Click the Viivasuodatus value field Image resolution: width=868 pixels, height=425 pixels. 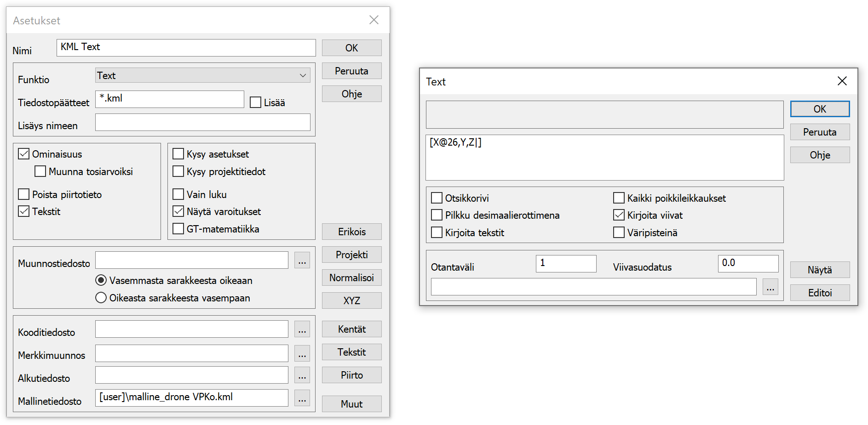[x=747, y=263]
